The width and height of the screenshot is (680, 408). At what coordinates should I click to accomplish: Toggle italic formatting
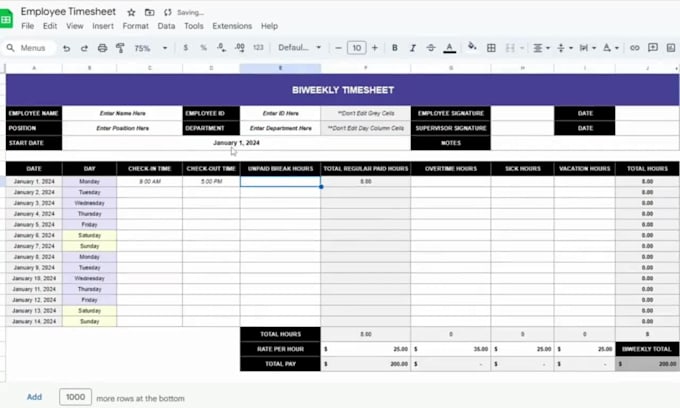[412, 48]
